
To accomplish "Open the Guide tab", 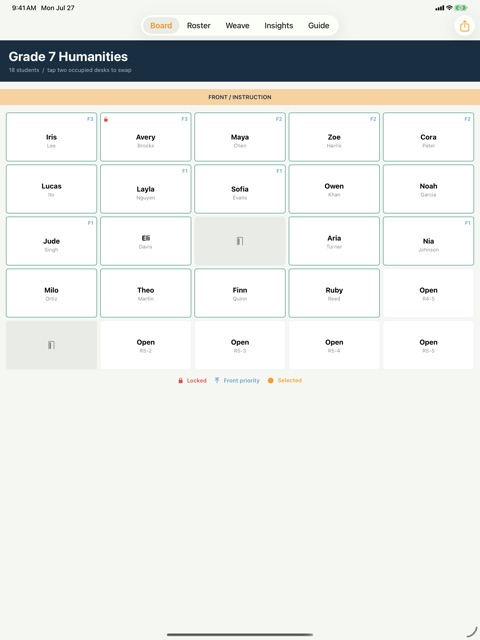I will (318, 25).
